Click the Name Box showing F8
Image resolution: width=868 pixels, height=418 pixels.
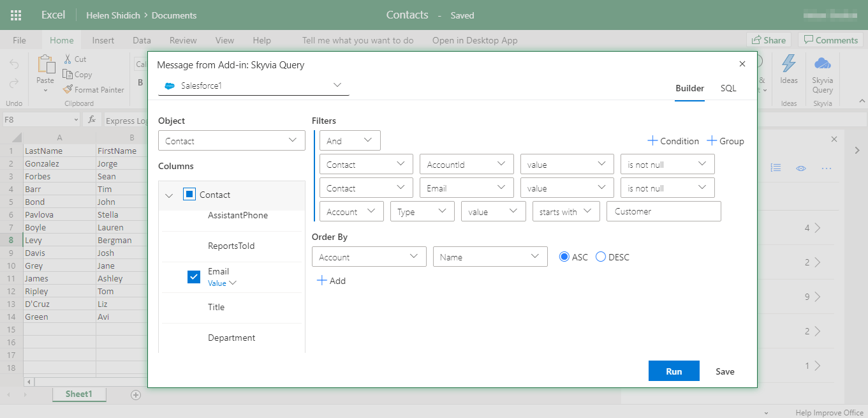pyautogui.click(x=37, y=119)
